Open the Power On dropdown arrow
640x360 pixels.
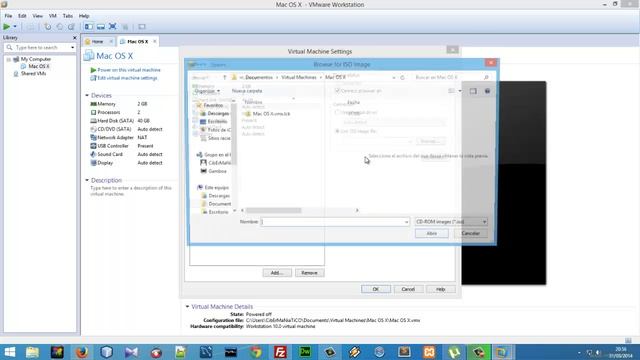click(15, 27)
